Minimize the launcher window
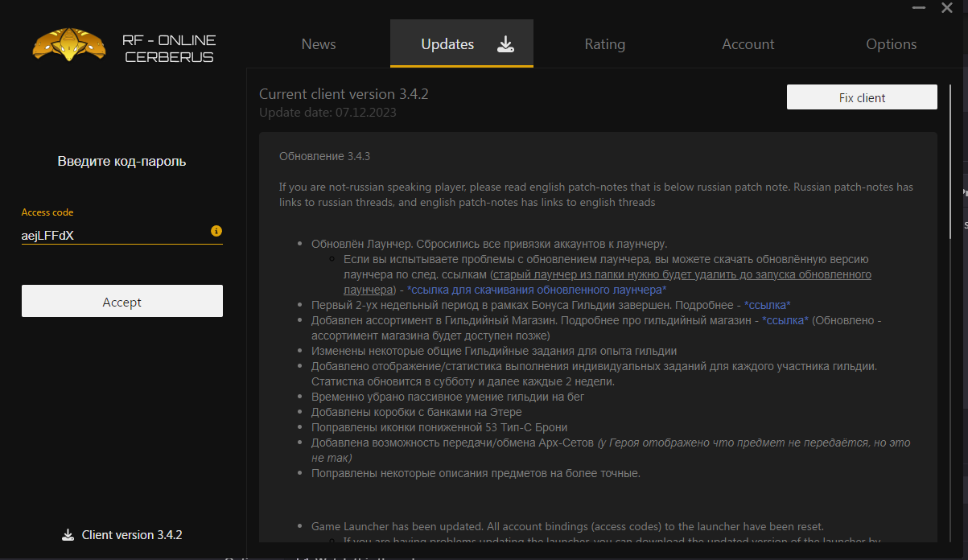 (x=918, y=7)
